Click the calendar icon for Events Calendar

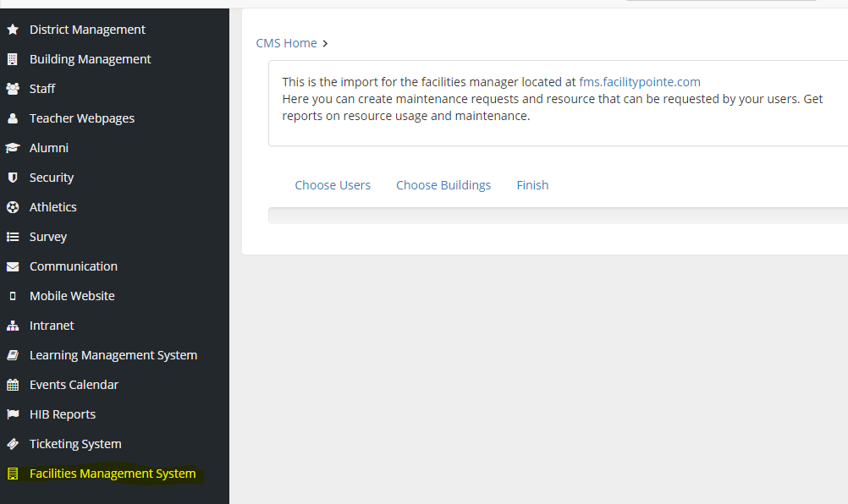tap(13, 385)
